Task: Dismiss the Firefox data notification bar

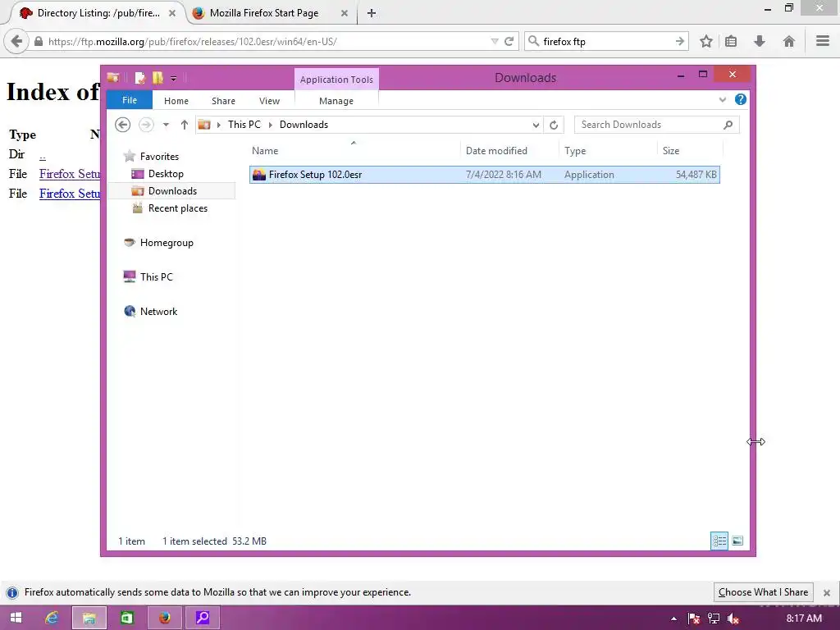Action: coord(827,592)
